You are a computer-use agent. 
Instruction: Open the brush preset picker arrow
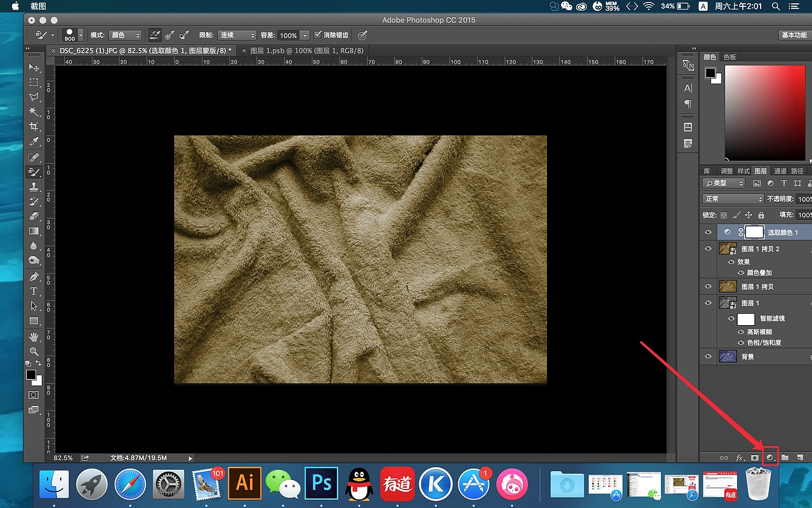[81, 36]
